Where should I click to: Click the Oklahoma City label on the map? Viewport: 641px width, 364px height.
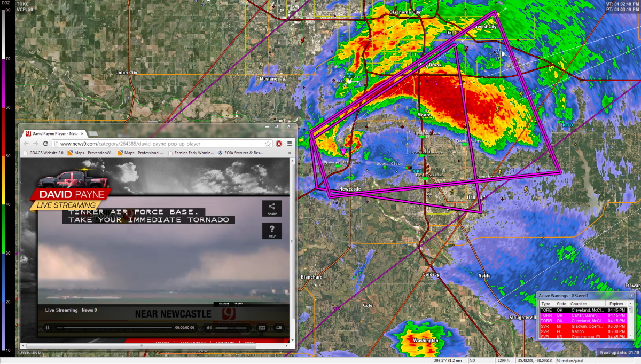(405, 12)
